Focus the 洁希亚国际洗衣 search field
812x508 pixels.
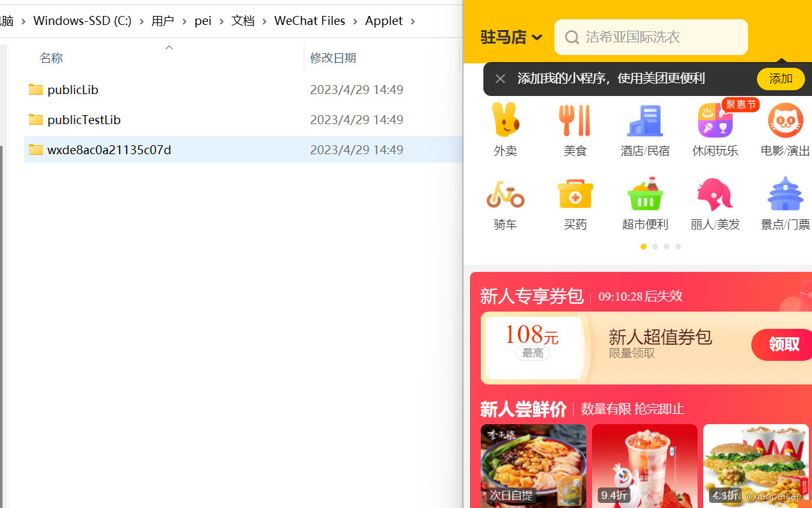point(651,37)
